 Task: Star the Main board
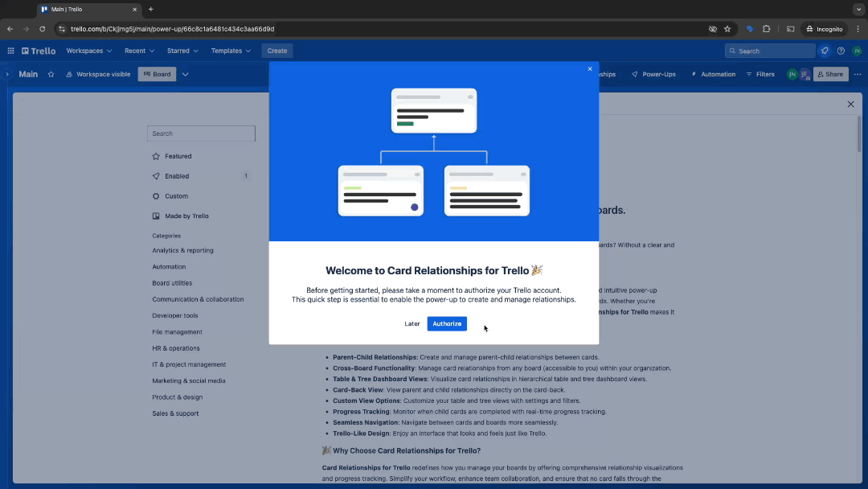[x=51, y=73]
